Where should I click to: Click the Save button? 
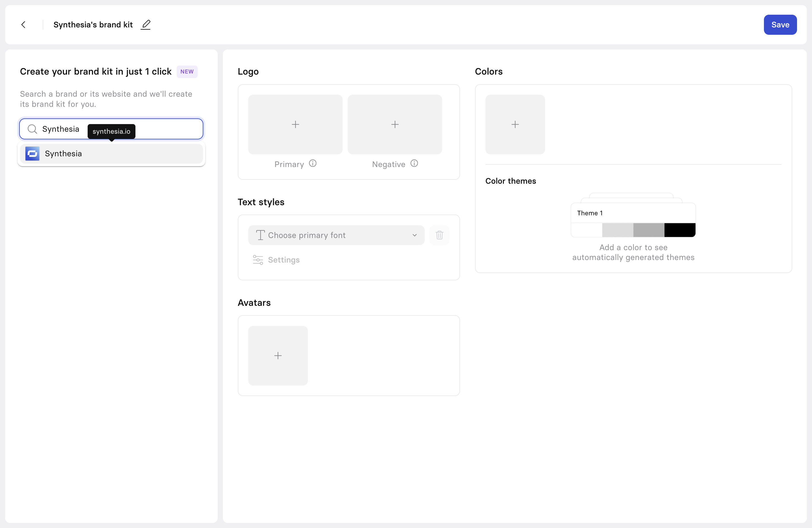(x=780, y=25)
